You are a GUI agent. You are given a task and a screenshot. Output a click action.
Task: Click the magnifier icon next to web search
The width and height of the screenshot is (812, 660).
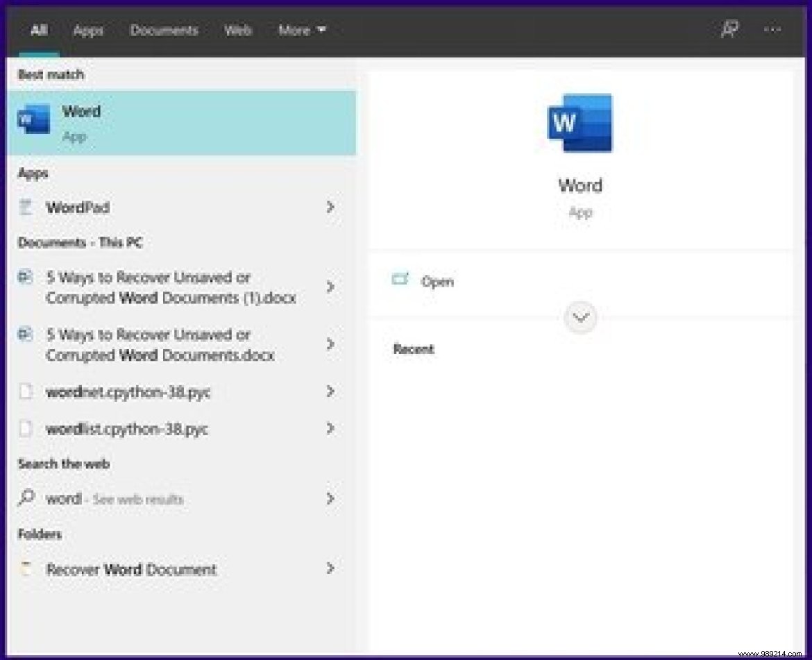25,498
